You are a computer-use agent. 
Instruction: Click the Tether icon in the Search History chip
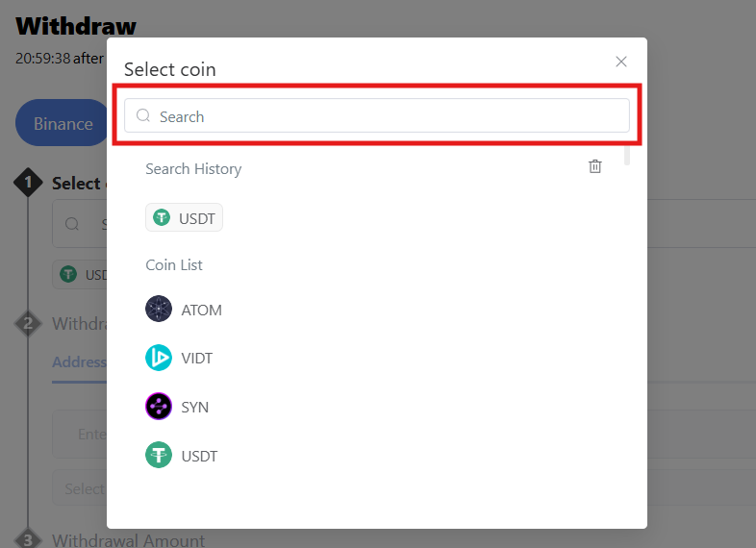click(162, 218)
